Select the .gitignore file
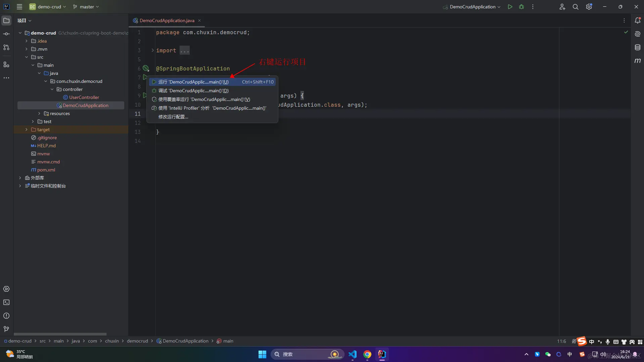Screen dimensions: 644x362 coord(47,138)
